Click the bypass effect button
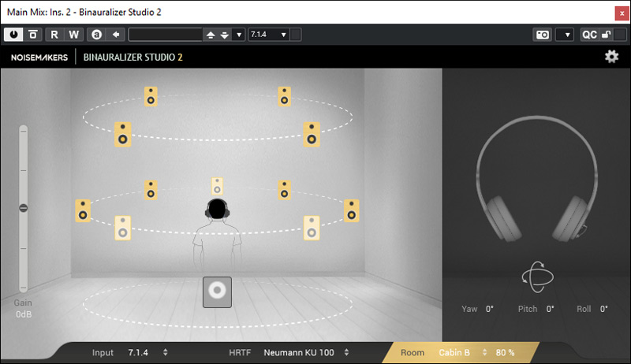This screenshot has width=631, height=364. [33, 35]
